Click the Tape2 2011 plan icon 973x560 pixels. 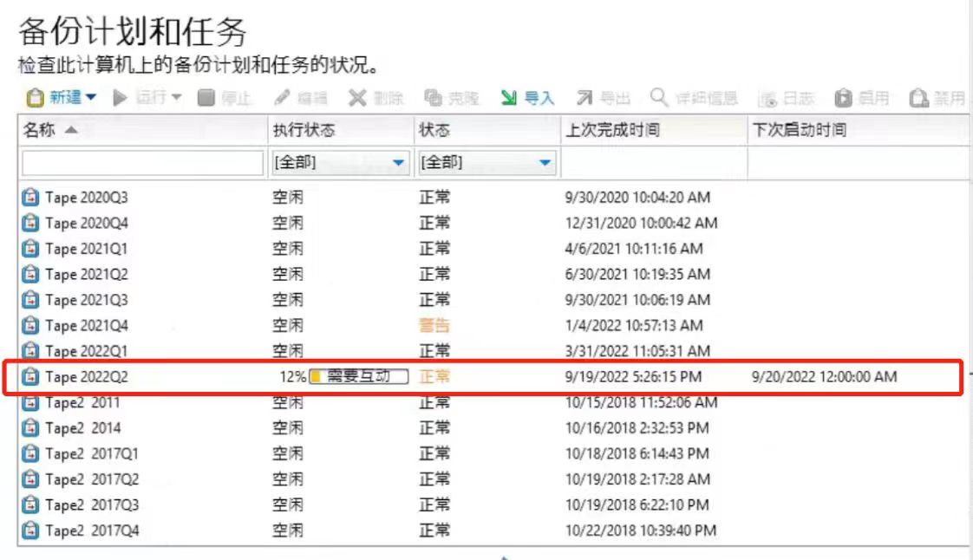[x=30, y=402]
